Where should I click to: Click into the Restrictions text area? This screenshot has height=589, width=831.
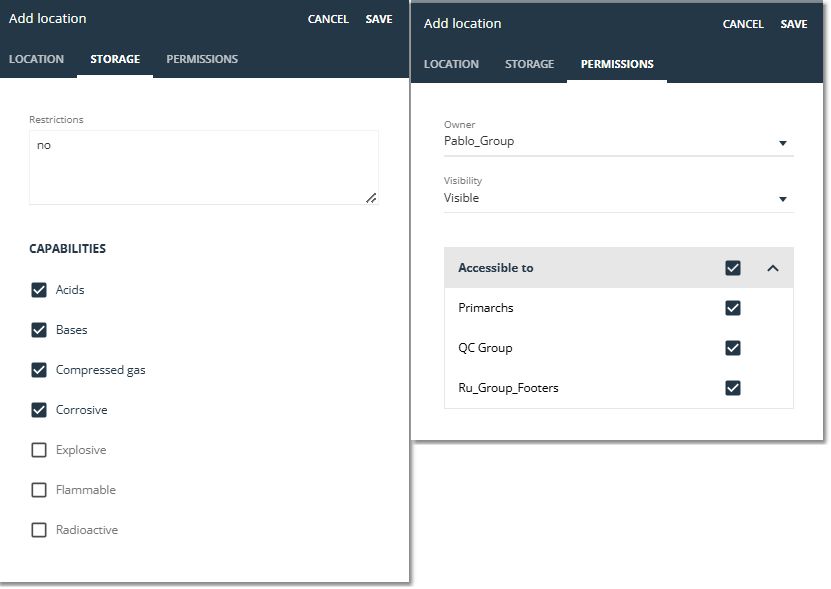(x=204, y=168)
